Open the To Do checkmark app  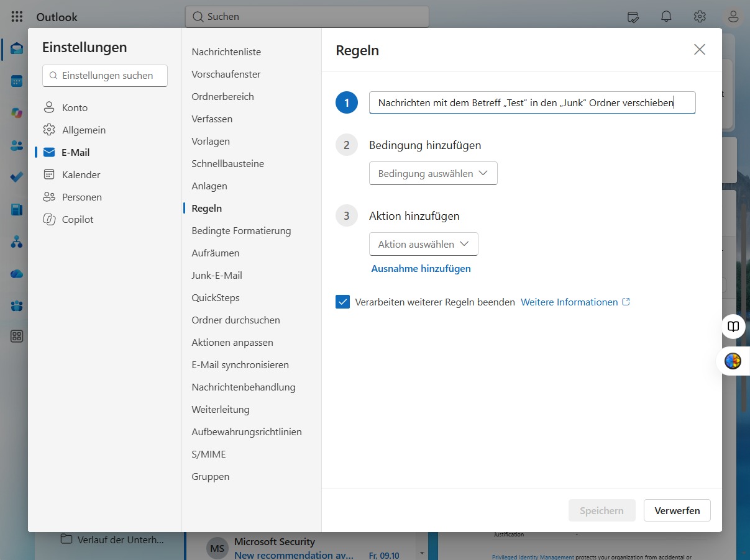pyautogui.click(x=17, y=177)
